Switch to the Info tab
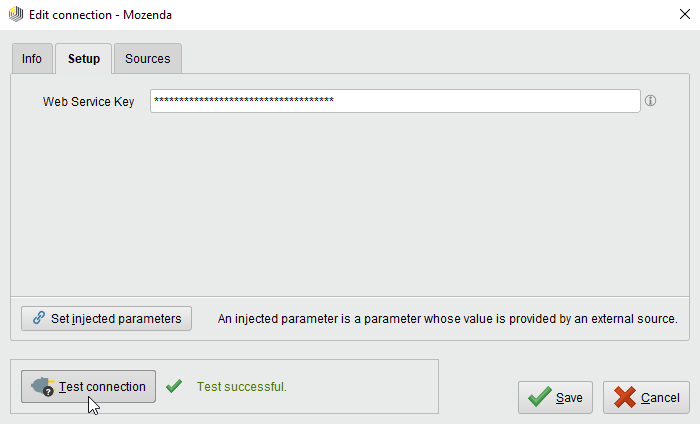This screenshot has width=700, height=424. click(x=32, y=59)
